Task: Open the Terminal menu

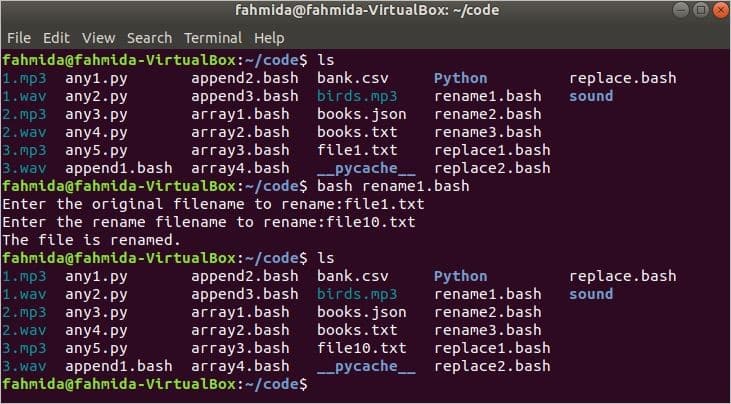Action: pyautogui.click(x=213, y=38)
